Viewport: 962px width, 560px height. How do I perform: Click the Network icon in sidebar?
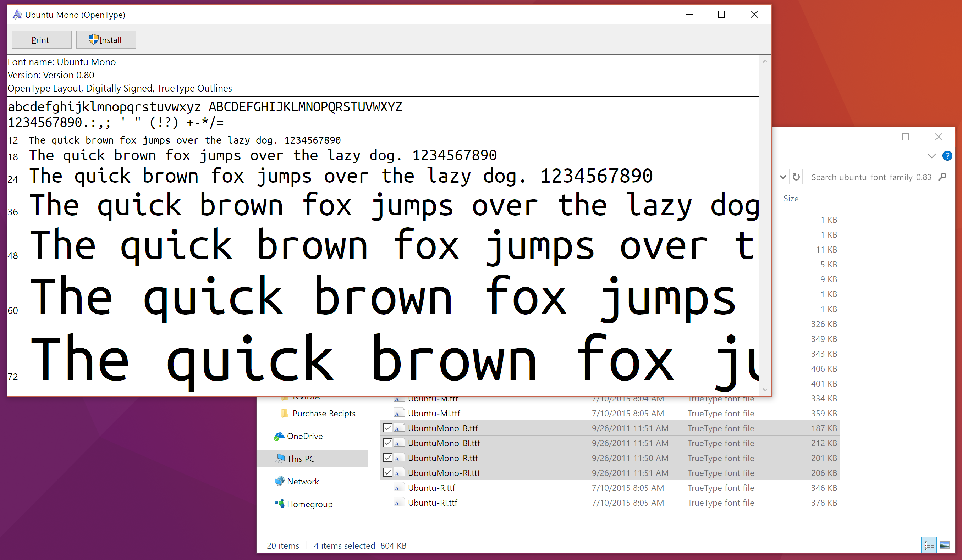click(x=279, y=481)
